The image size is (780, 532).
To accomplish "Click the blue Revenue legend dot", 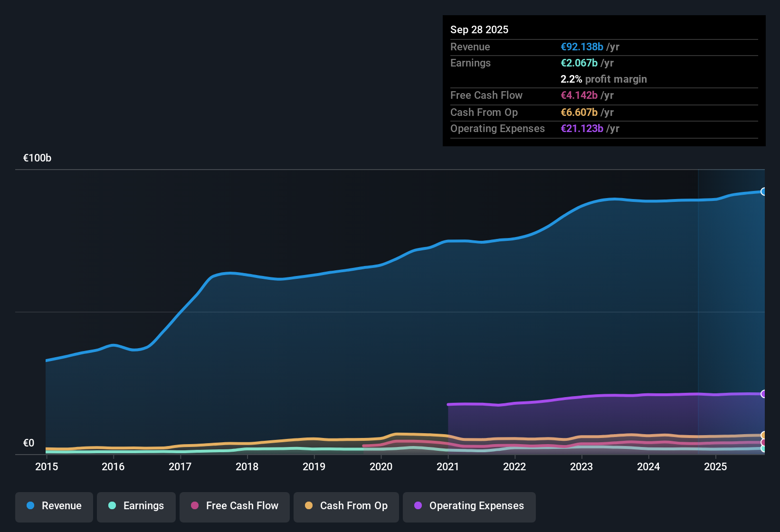I will tap(30, 506).
